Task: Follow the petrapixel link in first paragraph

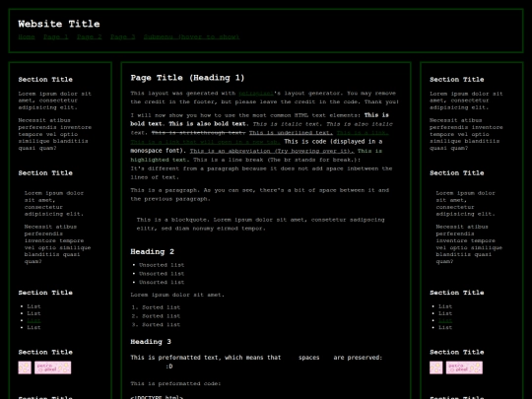Action: tap(256, 94)
